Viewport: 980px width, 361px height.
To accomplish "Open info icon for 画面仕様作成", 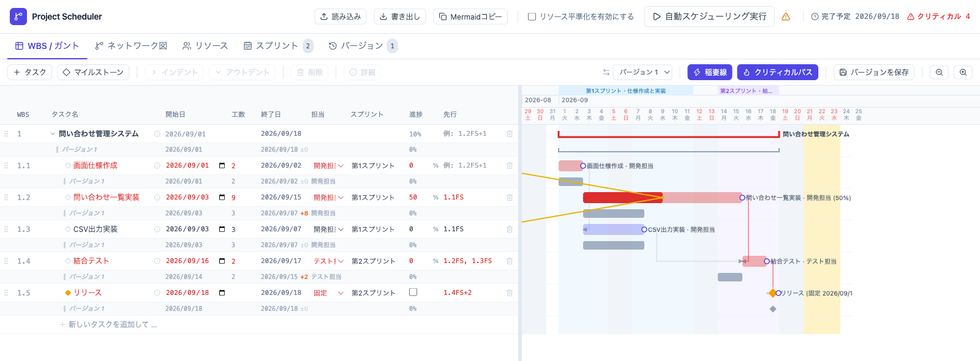I will tap(157, 165).
